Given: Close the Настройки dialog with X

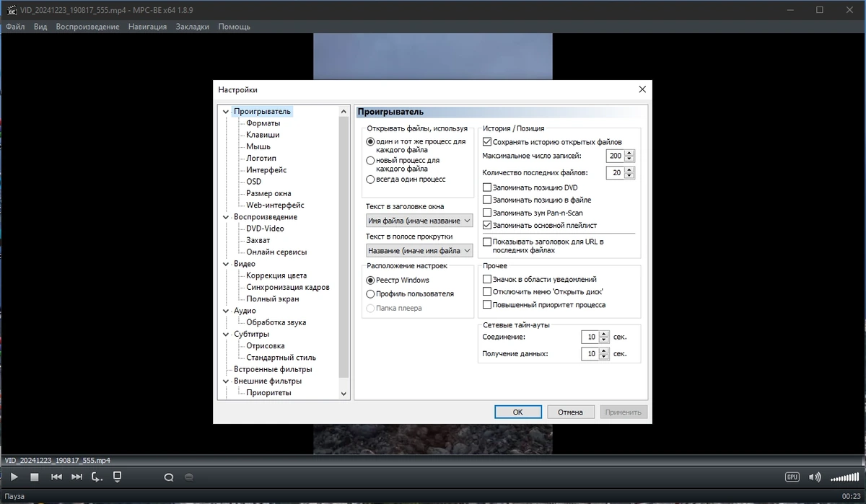Looking at the screenshot, I should pyautogui.click(x=642, y=89).
